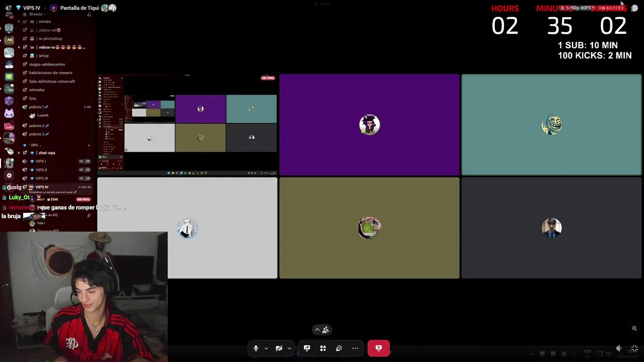Select Pantalla de Tiqui stream title
Image resolution: width=644 pixels, height=362 pixels.
tap(79, 8)
